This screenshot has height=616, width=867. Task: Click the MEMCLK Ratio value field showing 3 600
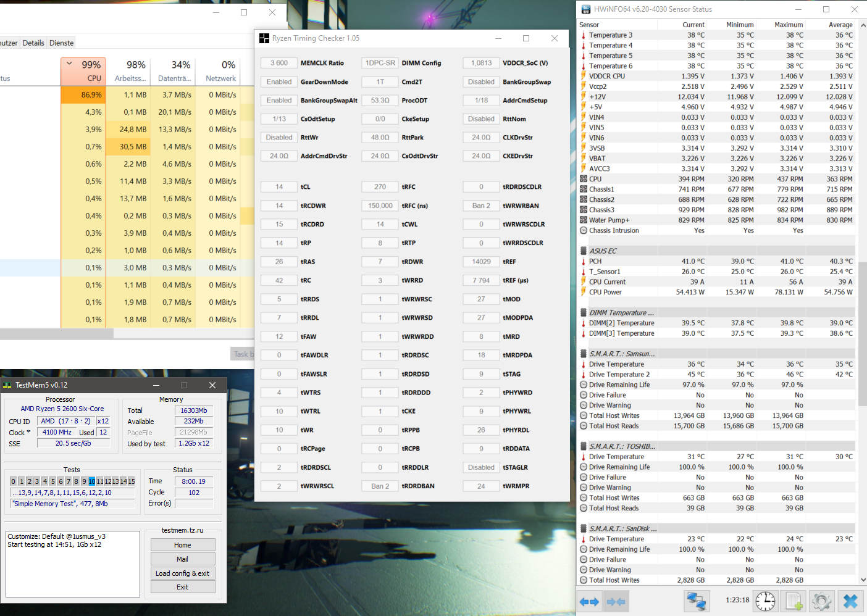click(x=279, y=63)
